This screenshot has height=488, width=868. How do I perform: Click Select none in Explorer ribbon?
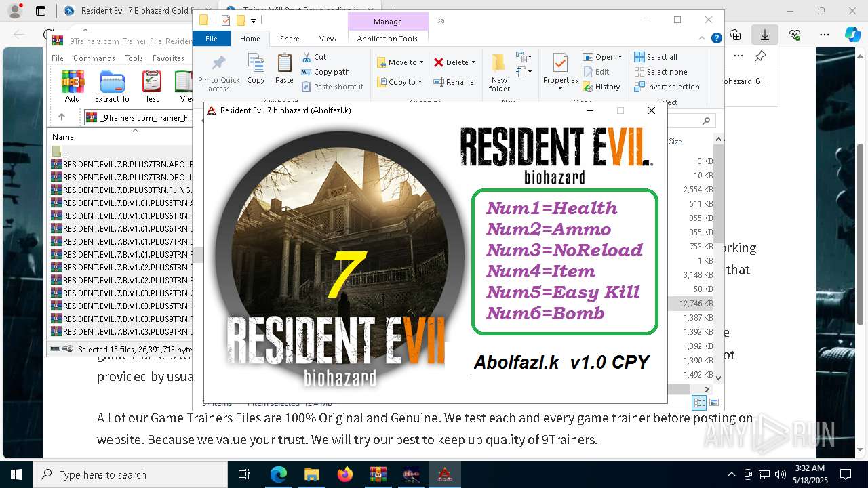point(660,72)
